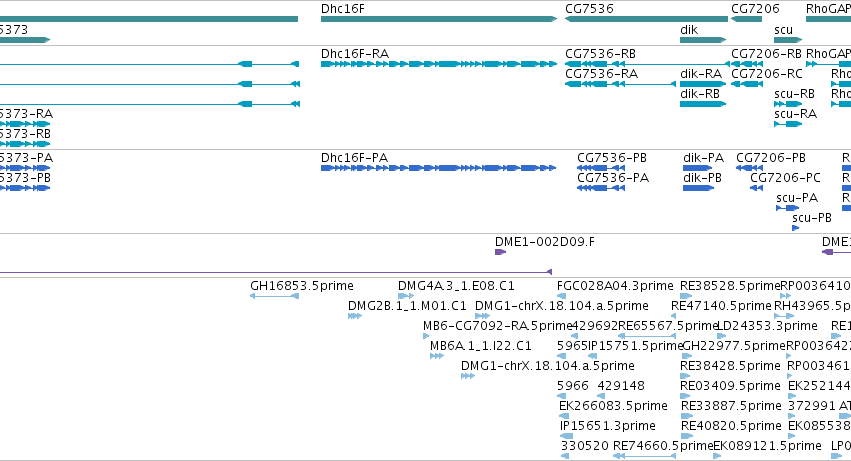This screenshot has width=851, height=461.
Task: Click the FGC028A04.3prime EST label
Action: click(615, 286)
